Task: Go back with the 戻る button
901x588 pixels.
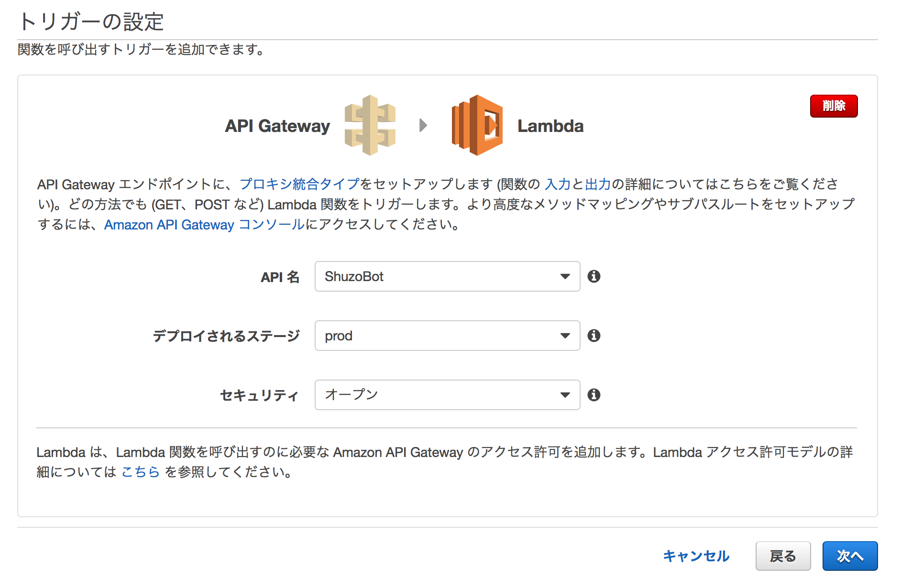Action: pyautogui.click(x=783, y=556)
